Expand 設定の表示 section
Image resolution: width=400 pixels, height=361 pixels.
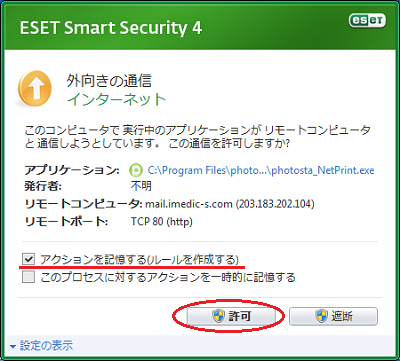(46, 346)
